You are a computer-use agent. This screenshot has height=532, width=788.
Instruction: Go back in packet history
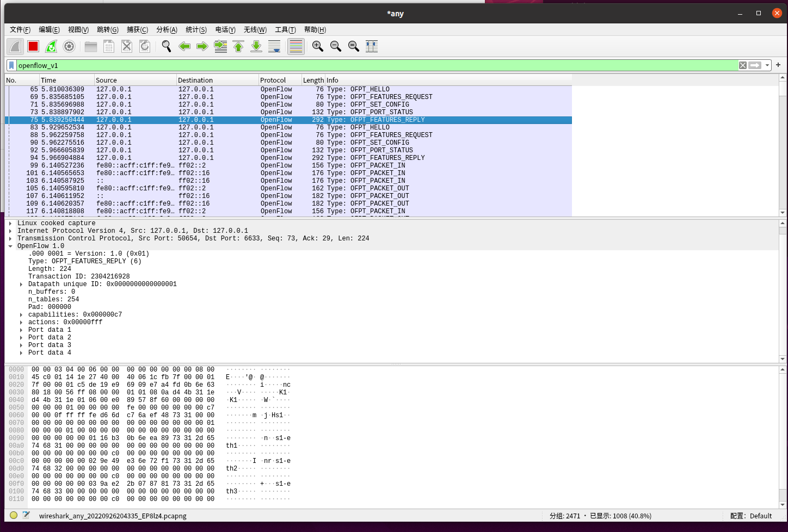pos(184,47)
